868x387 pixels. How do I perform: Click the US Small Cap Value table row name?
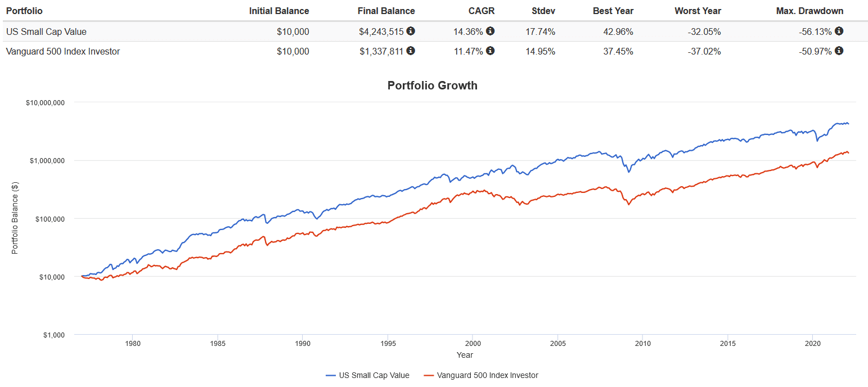click(x=46, y=31)
